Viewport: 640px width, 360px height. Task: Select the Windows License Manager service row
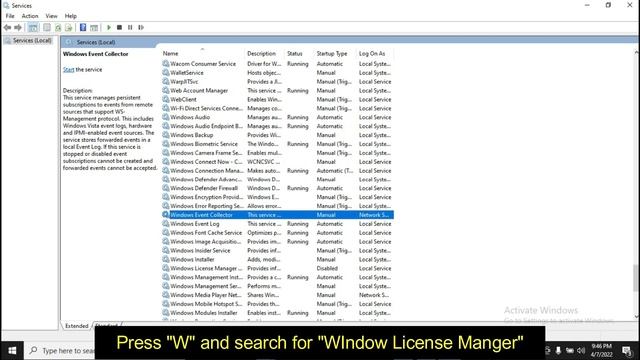click(x=278, y=268)
